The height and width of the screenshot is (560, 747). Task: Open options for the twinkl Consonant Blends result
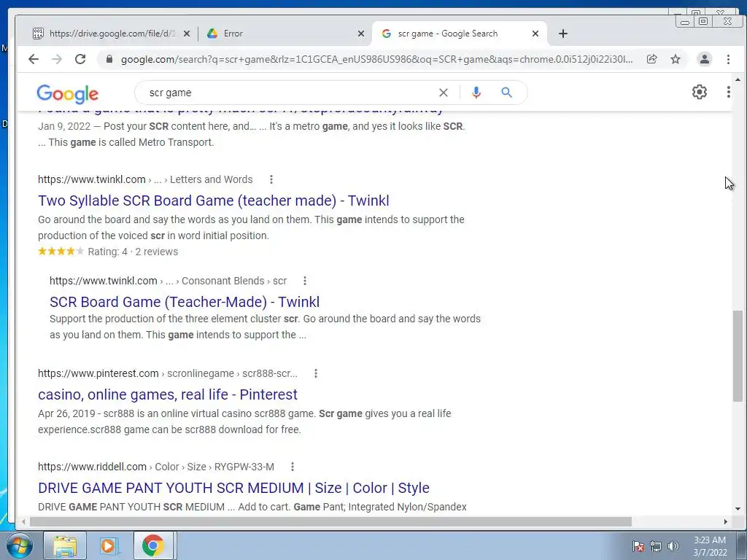305,281
